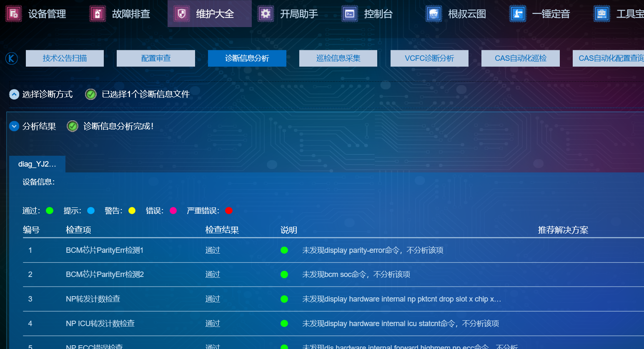Click the BCM芯片ParityErr检测1 check item

tap(105, 250)
